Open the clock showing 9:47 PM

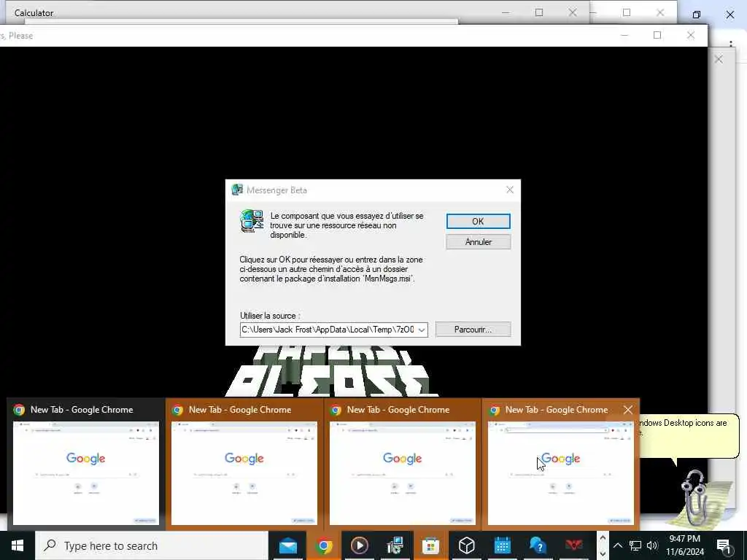pyautogui.click(x=684, y=545)
